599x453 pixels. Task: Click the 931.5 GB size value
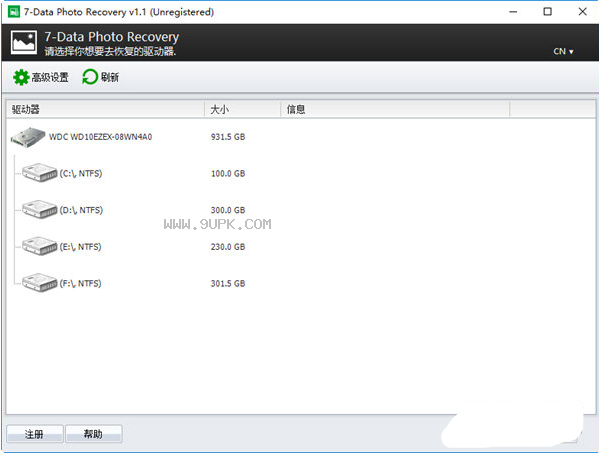pyautogui.click(x=228, y=137)
